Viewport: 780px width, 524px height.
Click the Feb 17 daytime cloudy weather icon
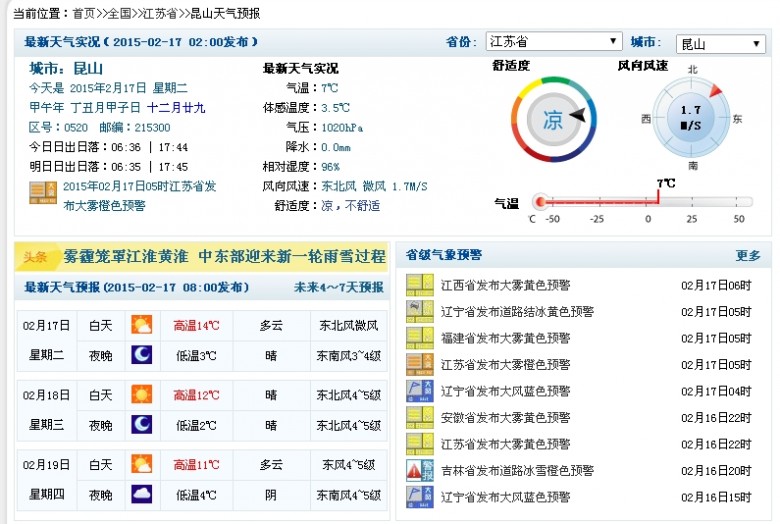coord(142,325)
